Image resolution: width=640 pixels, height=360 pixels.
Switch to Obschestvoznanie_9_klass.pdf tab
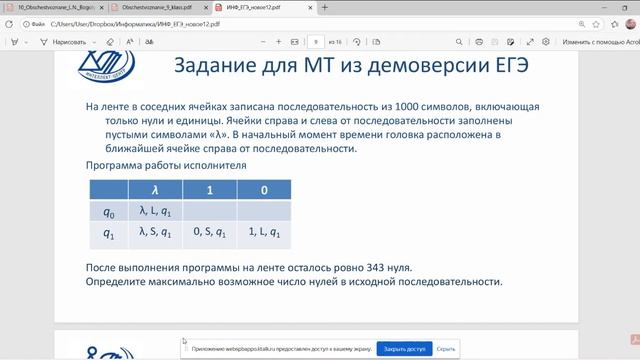coord(157,7)
